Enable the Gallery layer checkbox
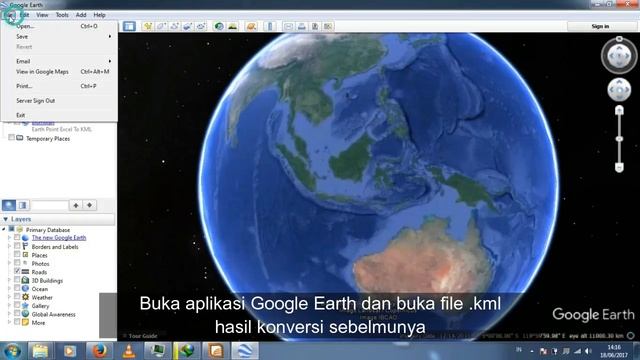The height and width of the screenshot is (360, 640). click(17, 305)
